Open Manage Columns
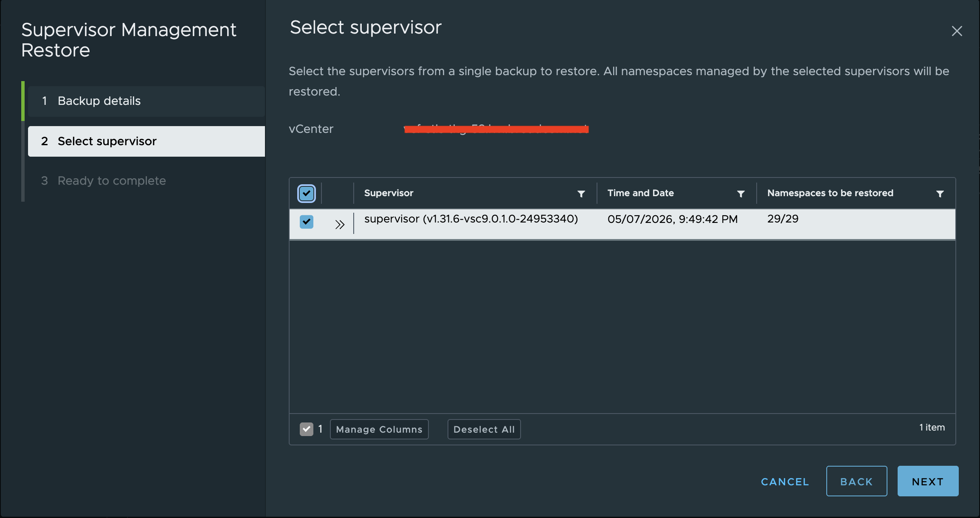 coord(379,429)
